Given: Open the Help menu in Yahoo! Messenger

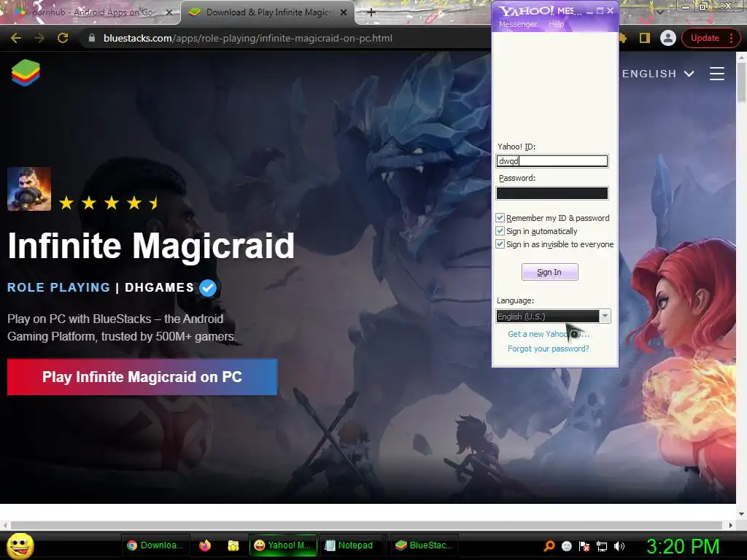Looking at the screenshot, I should (556, 24).
